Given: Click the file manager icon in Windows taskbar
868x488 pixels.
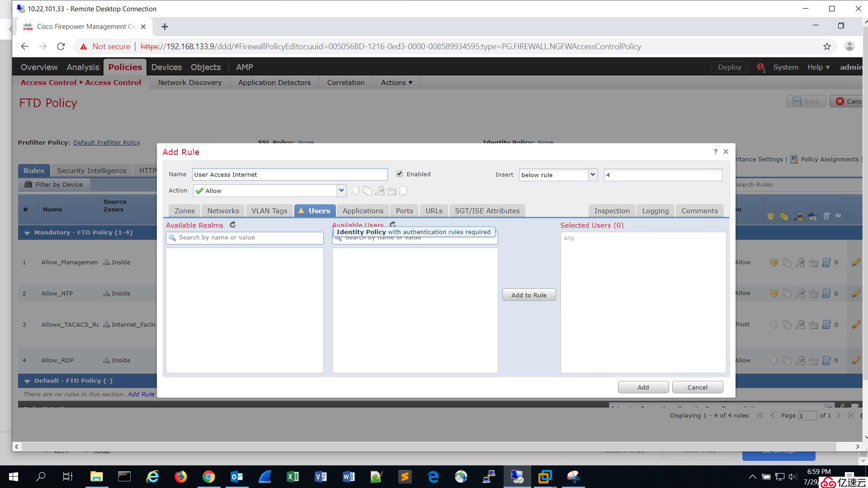Looking at the screenshot, I should 97,477.
